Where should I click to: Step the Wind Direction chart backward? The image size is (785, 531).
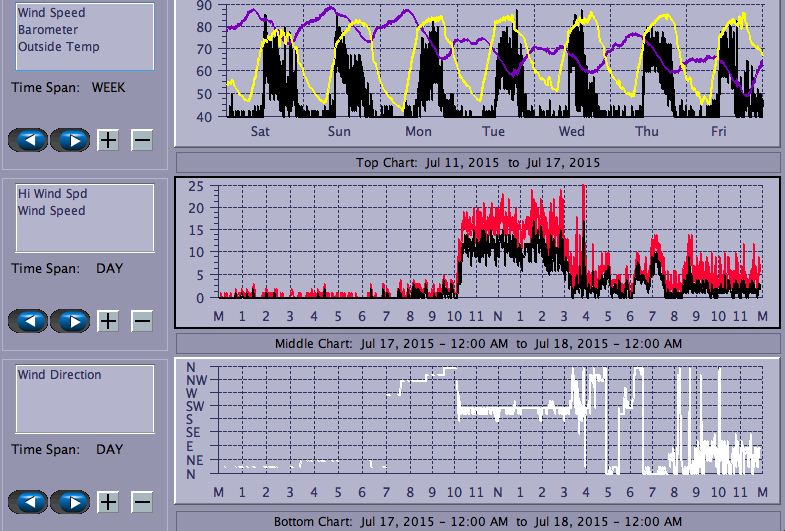[28, 502]
